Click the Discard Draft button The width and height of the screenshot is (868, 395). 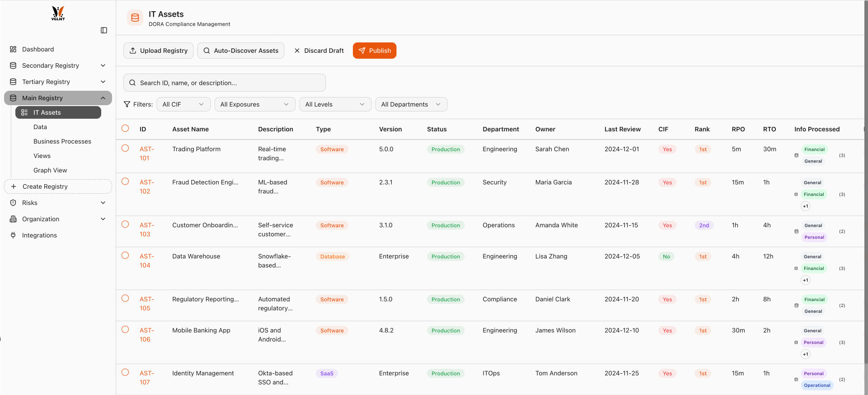pos(319,51)
